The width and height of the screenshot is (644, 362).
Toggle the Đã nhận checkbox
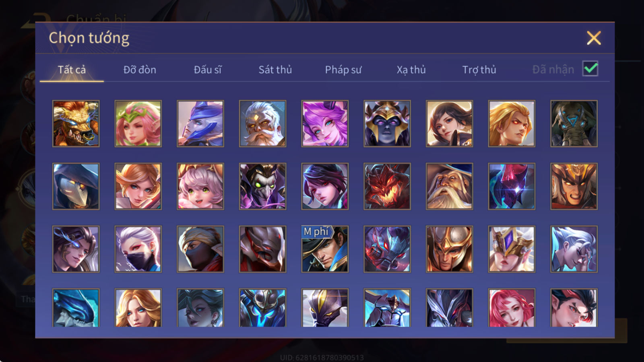590,69
